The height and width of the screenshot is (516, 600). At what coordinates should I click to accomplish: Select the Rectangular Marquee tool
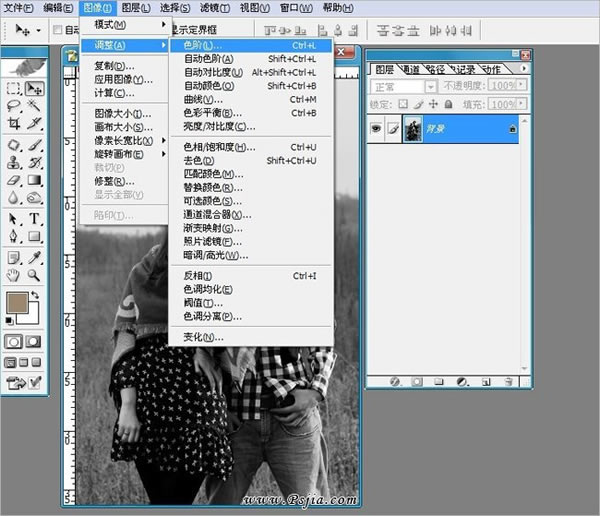point(14,88)
